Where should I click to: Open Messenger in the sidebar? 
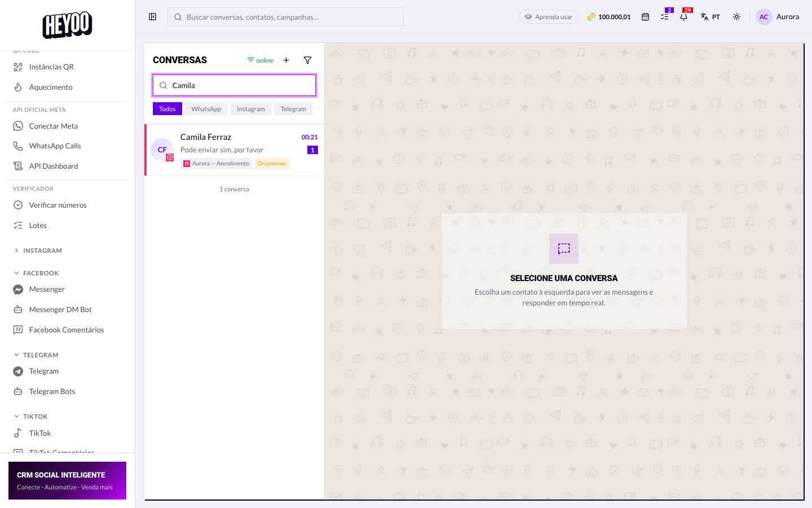pos(67,289)
